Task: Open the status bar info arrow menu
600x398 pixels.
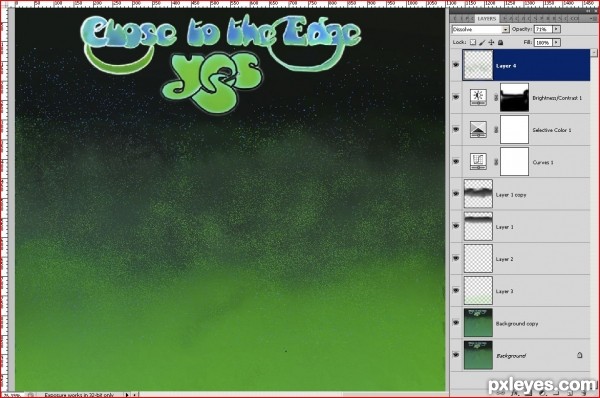Action: pyautogui.click(x=127, y=395)
